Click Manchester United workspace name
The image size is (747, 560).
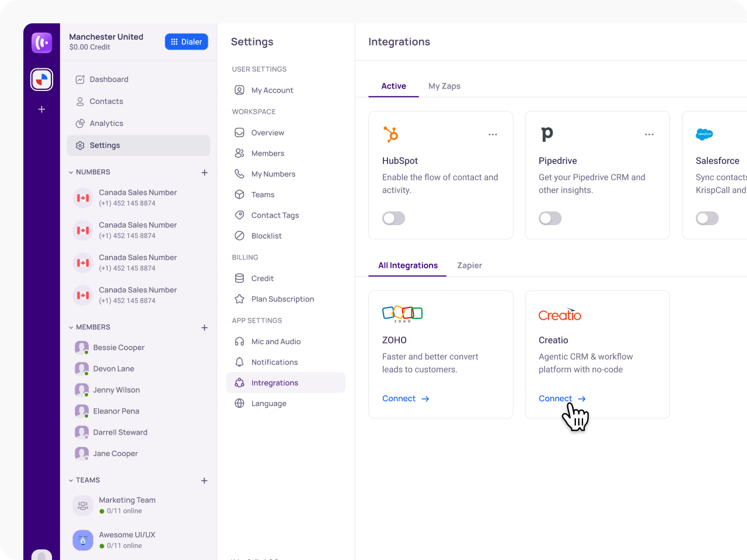click(106, 37)
